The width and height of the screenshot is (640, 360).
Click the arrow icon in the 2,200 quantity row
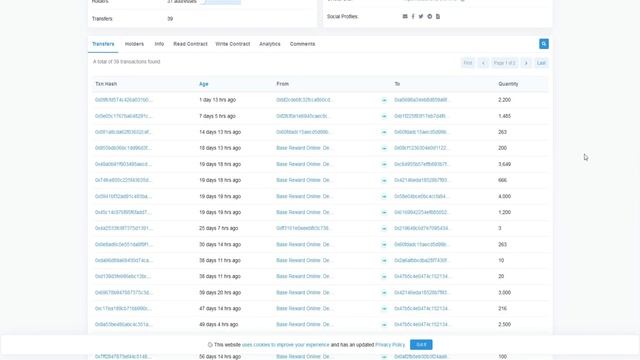click(x=384, y=100)
